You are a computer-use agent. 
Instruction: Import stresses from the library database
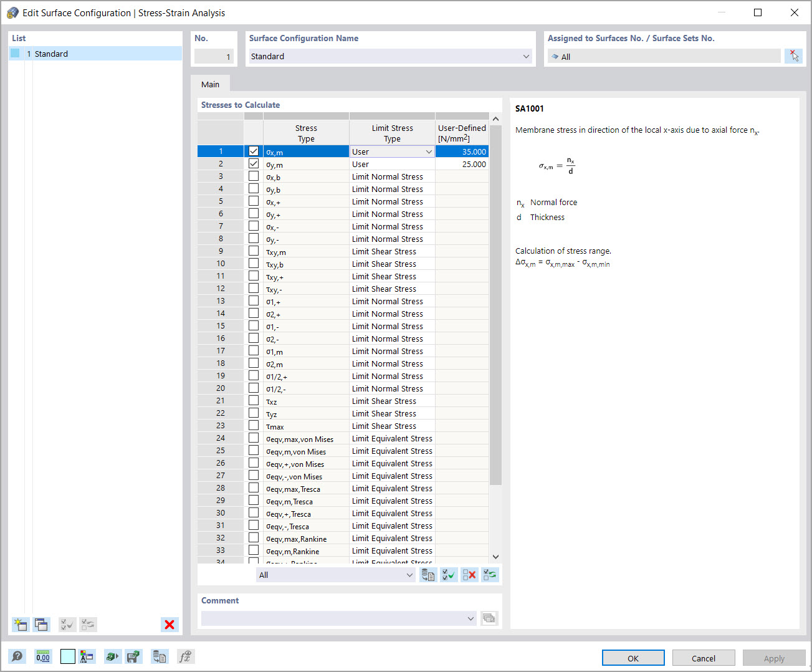tap(428, 574)
